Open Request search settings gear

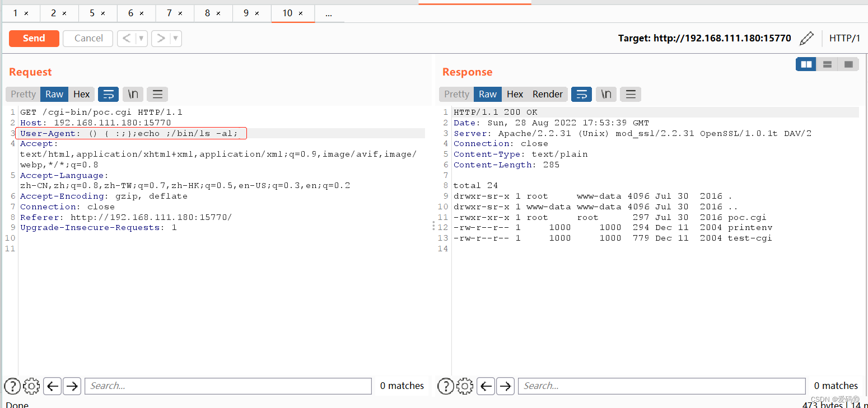(31, 386)
